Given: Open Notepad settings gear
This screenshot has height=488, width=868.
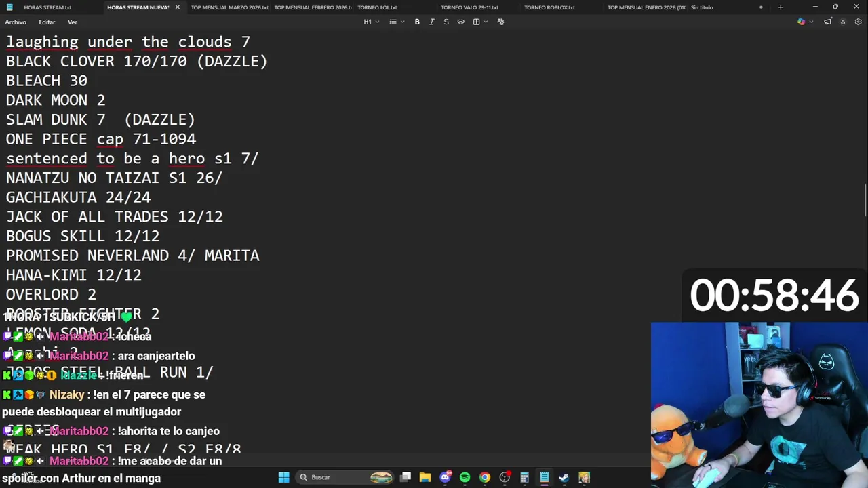Looking at the screenshot, I should coord(858,22).
